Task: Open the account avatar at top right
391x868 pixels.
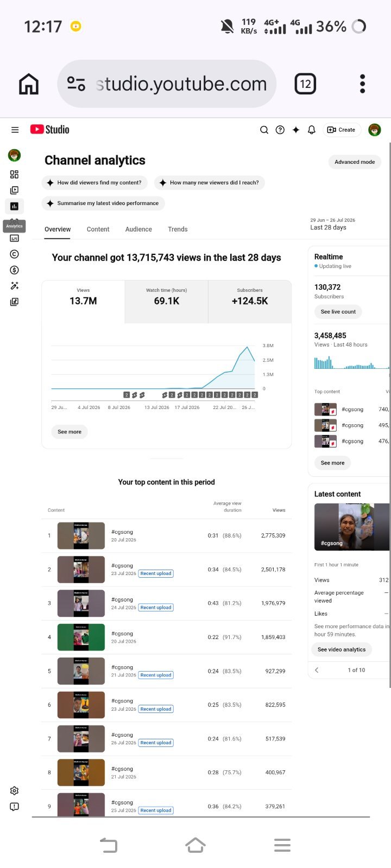Action: pos(375,130)
